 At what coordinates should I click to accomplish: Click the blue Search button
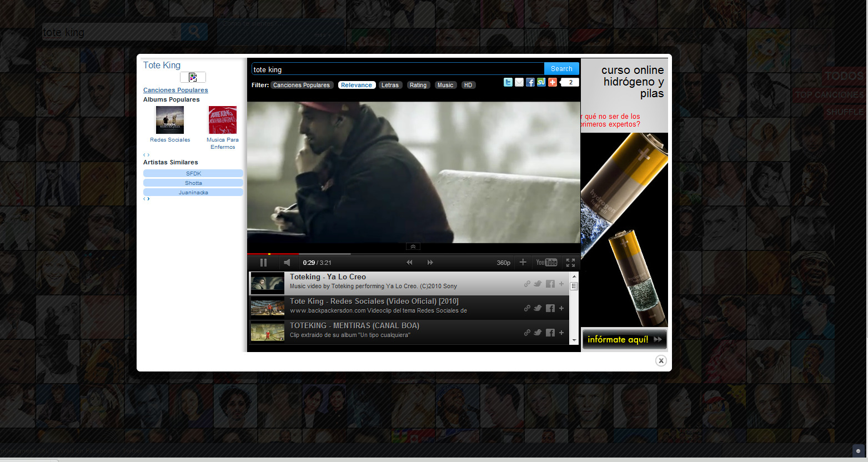point(561,69)
